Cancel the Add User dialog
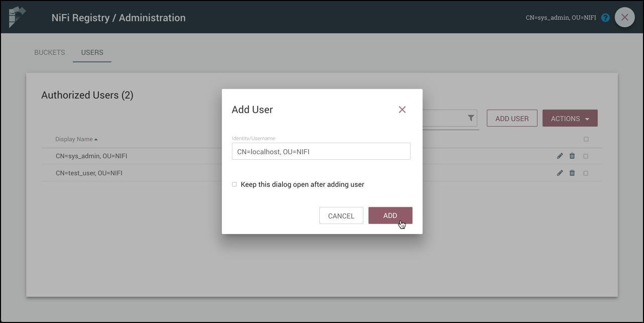This screenshot has width=644, height=323. click(x=341, y=216)
